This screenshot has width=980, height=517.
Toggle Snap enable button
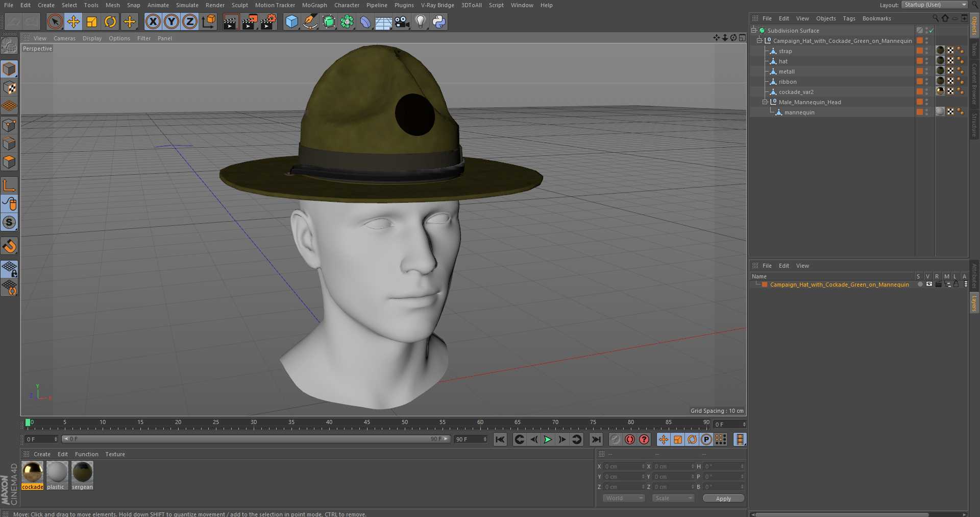[9, 222]
